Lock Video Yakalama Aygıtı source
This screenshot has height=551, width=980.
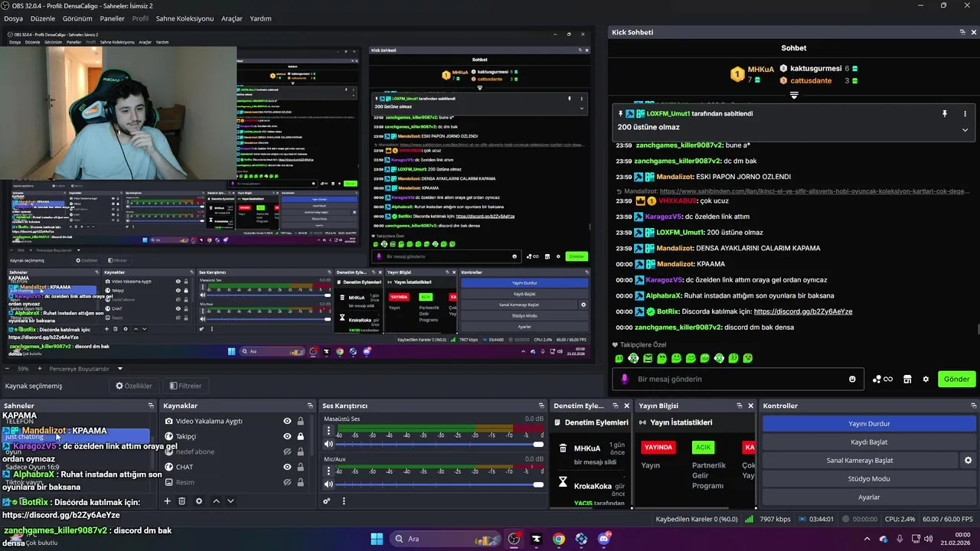(300, 421)
